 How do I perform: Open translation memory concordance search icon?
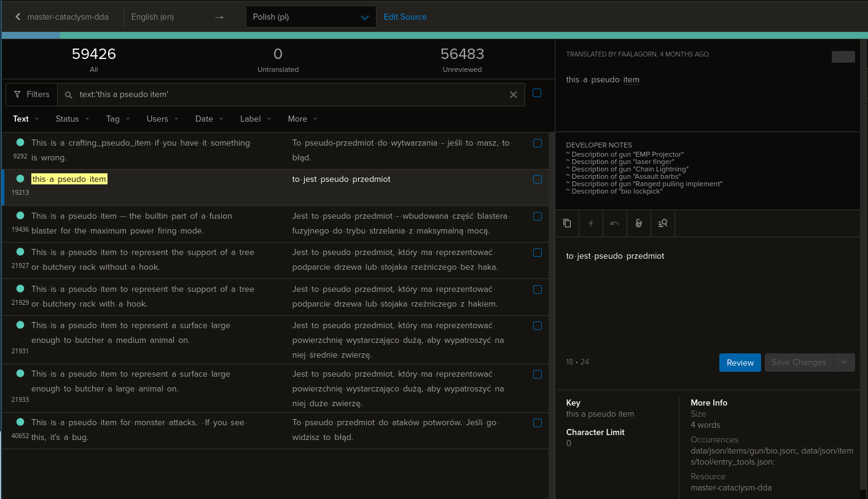click(x=662, y=223)
